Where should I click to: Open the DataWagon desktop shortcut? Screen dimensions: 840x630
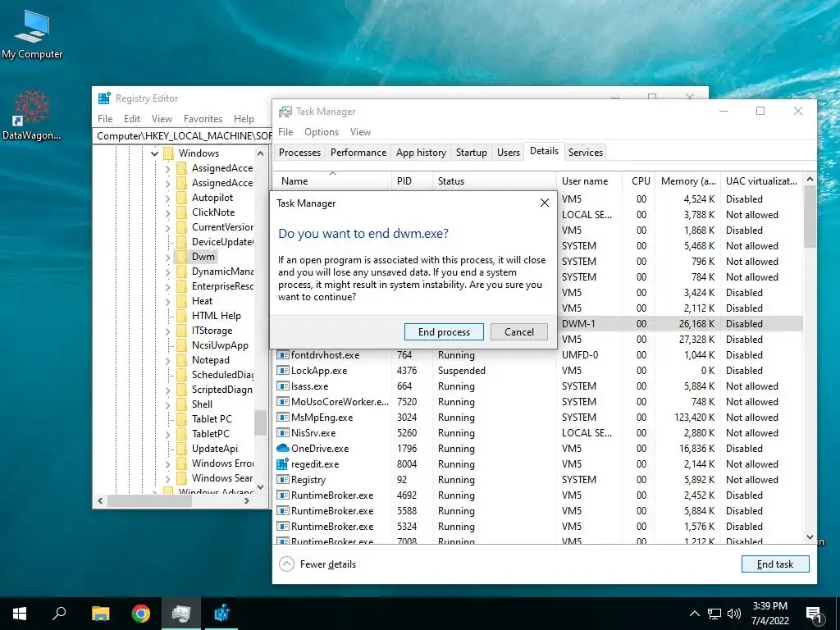tap(31, 115)
